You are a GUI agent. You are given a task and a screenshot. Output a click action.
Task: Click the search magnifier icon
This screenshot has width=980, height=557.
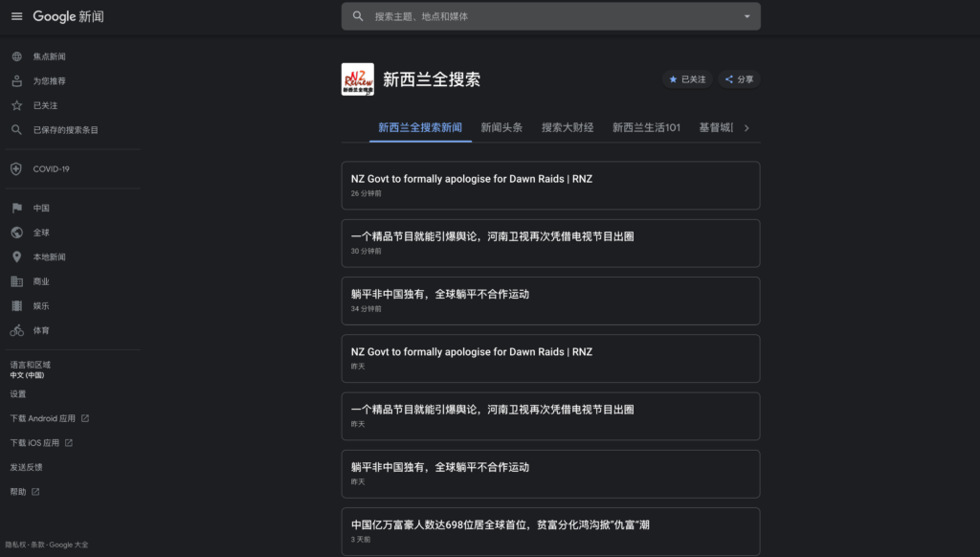(x=358, y=16)
